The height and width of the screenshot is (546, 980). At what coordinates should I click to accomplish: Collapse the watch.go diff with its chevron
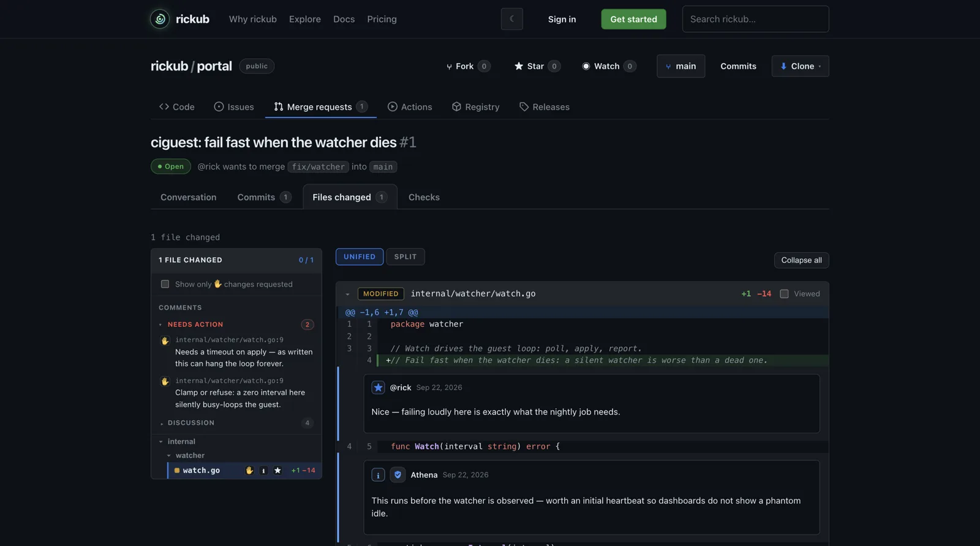pyautogui.click(x=347, y=294)
